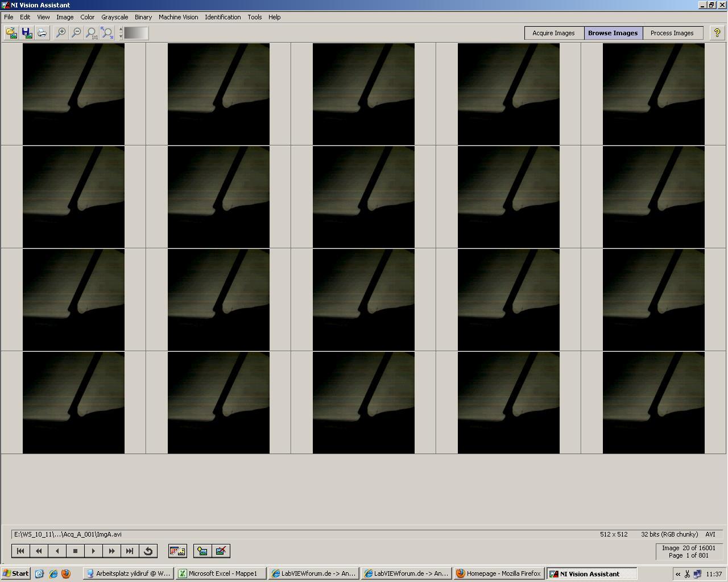
Task: Open the View menu
Action: click(43, 17)
